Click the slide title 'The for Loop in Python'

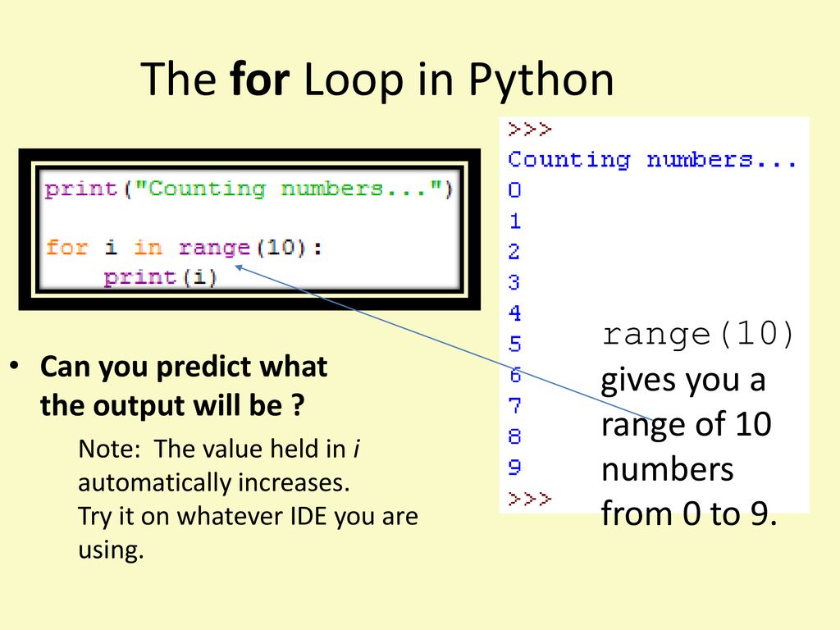coord(377,80)
